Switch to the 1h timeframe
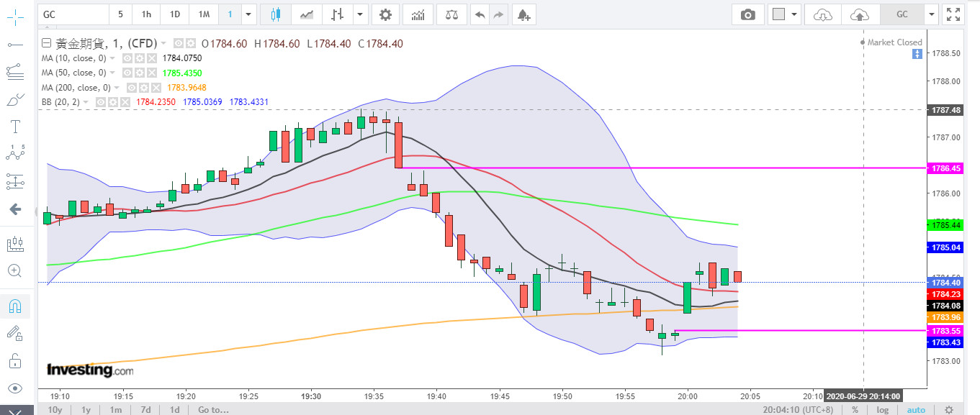This screenshot has width=980, height=415. click(x=146, y=14)
